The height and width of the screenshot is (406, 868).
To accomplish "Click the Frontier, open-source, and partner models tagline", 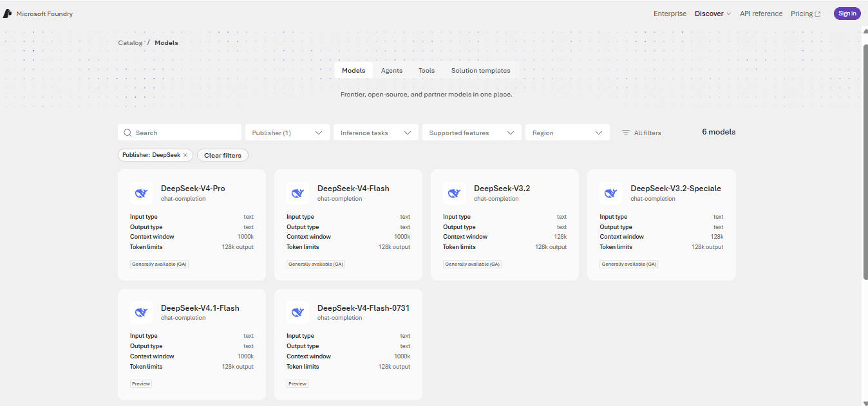I will click(x=426, y=94).
